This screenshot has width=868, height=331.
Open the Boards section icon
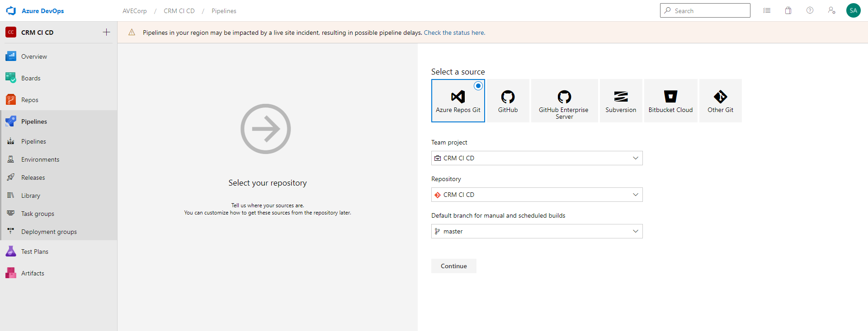click(11, 78)
